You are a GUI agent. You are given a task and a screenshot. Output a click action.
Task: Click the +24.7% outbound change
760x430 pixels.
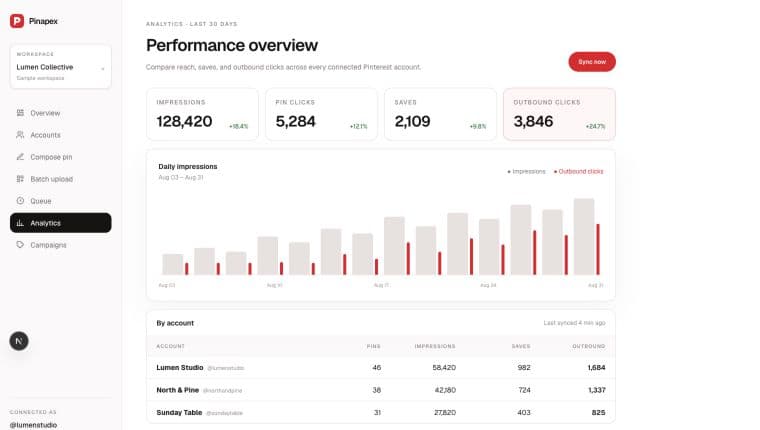[595, 127]
